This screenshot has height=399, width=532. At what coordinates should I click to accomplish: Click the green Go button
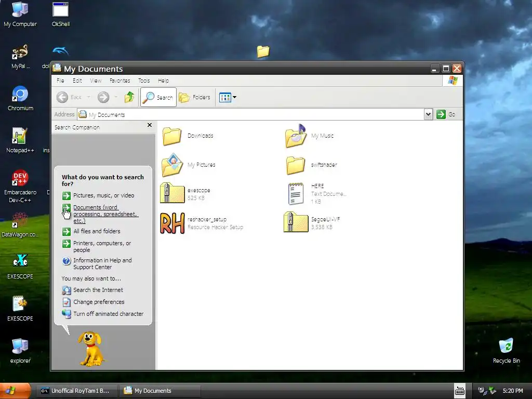pos(446,114)
